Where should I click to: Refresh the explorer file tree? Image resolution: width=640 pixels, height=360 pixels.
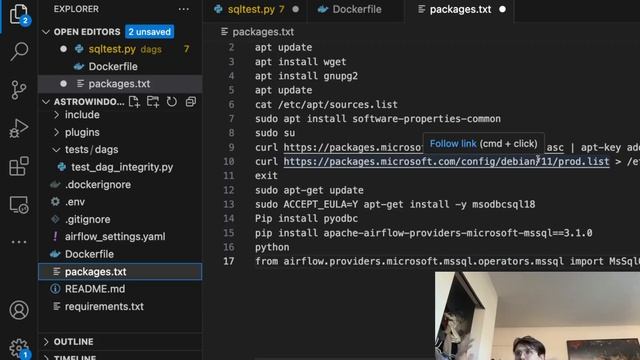(172, 102)
